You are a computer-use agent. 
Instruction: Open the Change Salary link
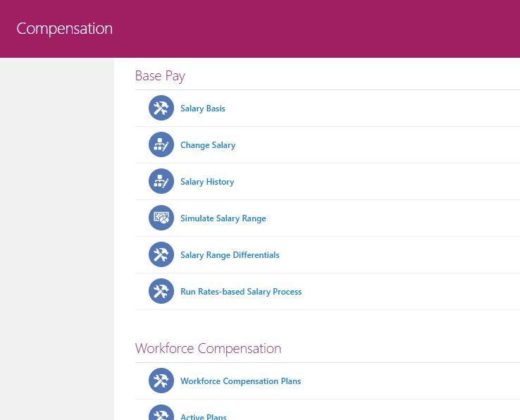[x=208, y=145]
